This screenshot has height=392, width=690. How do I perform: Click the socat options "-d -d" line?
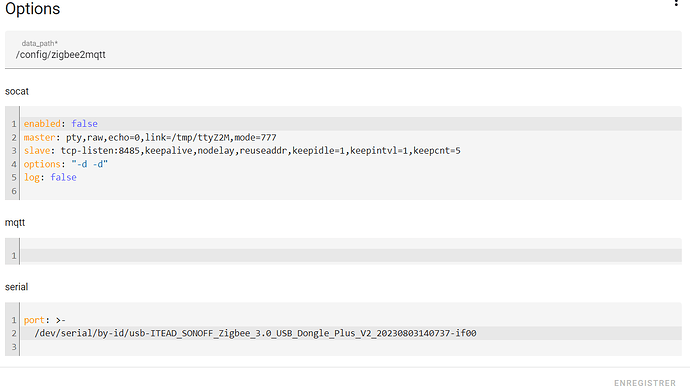[351, 164]
